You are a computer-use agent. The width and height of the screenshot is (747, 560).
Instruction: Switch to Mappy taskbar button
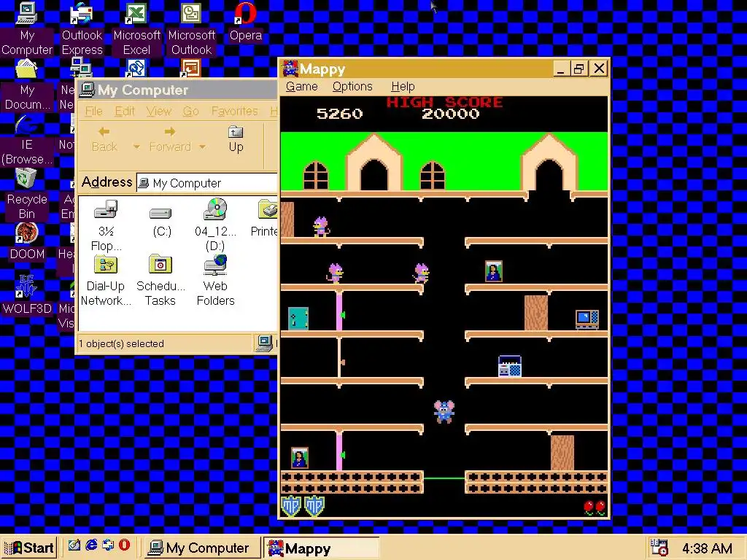321,548
